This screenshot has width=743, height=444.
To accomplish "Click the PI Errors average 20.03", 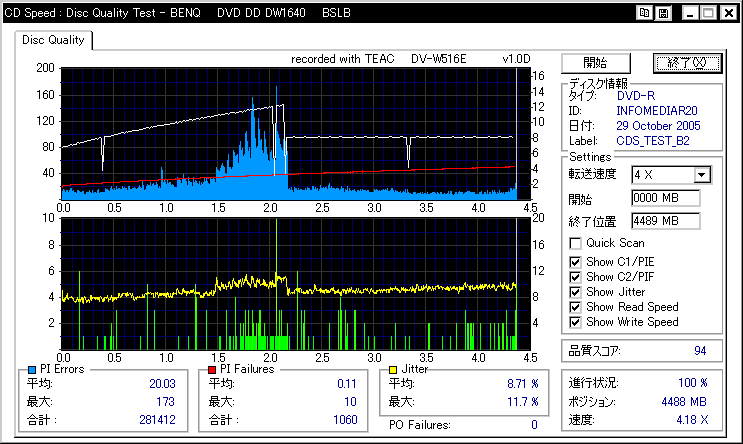I will [162, 384].
